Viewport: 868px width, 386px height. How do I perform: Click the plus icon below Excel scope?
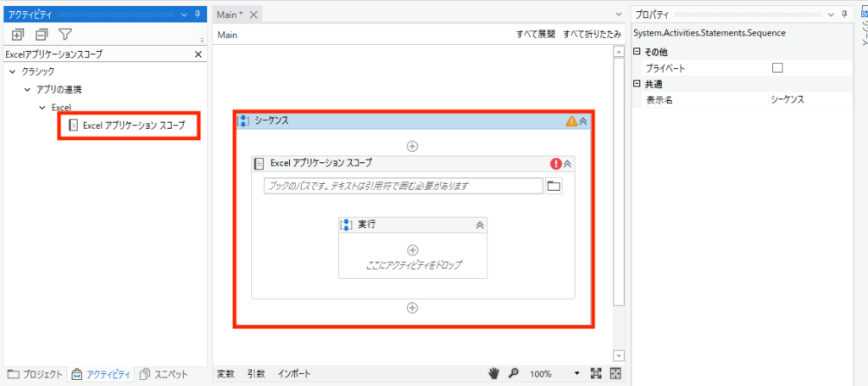[x=412, y=308]
